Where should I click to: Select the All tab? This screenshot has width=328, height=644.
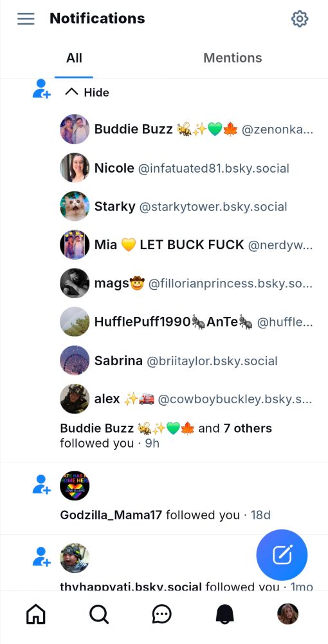74,58
